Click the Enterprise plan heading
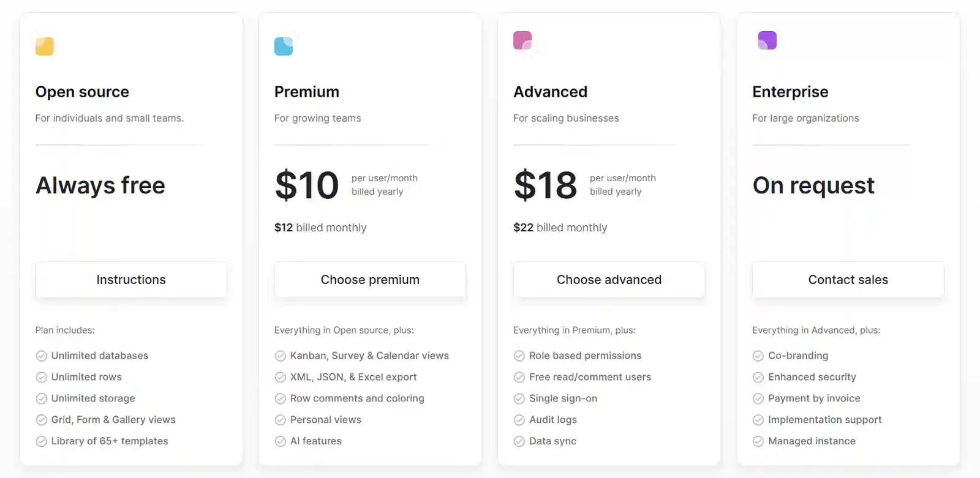The width and height of the screenshot is (980, 478). tap(790, 92)
